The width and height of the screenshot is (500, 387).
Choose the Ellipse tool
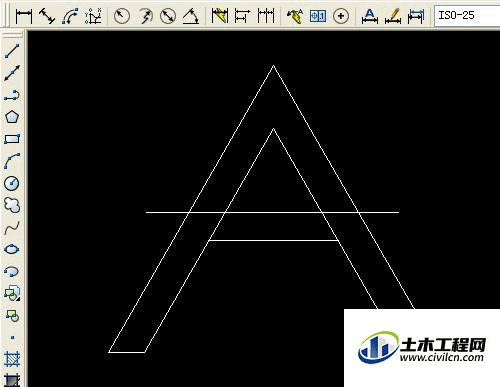point(12,249)
